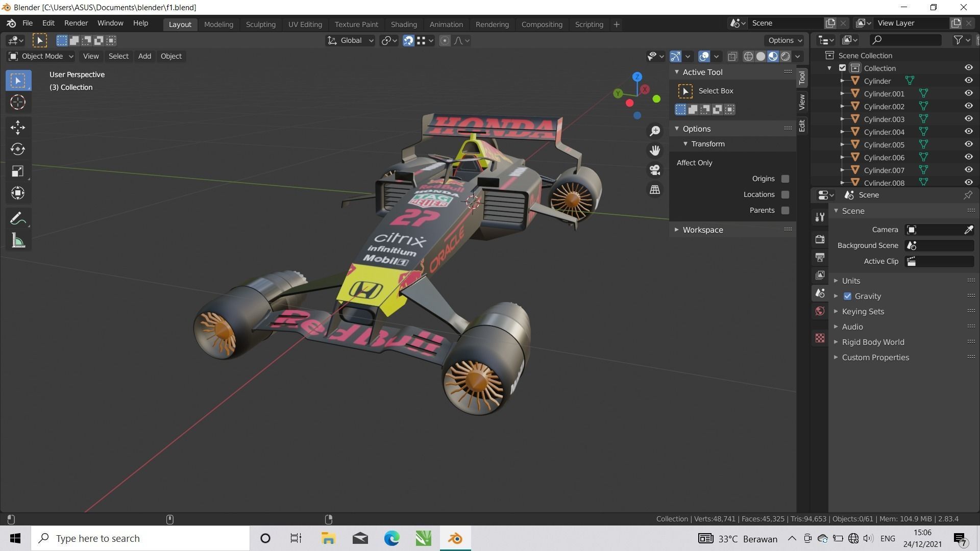Click the Camera eyedropper icon

point(968,230)
